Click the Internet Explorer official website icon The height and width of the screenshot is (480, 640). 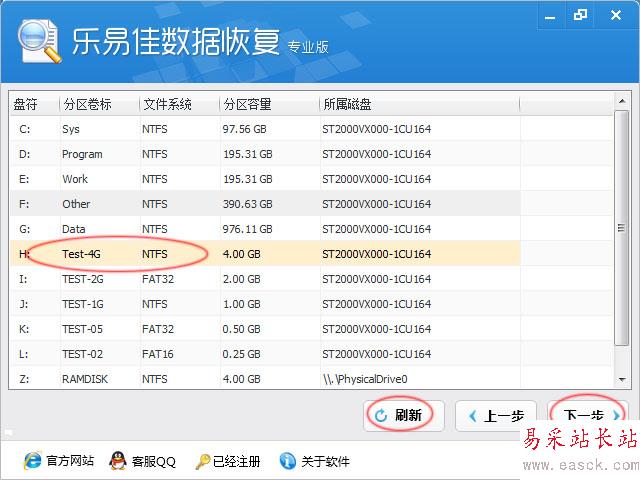pyautogui.click(x=32, y=461)
